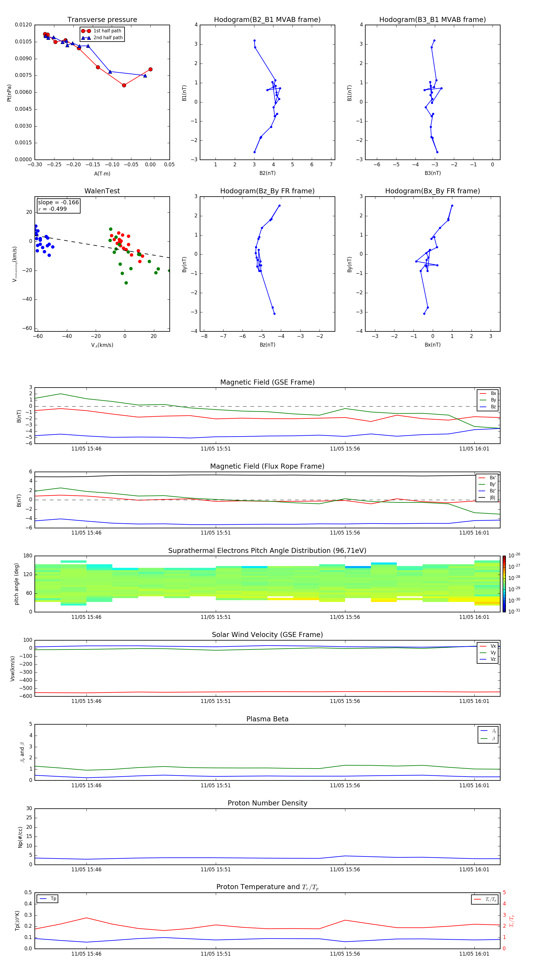The width and height of the screenshot is (535, 980).
Task: Click the "Pt(nPa)" y-axis label
Action: point(9,92)
